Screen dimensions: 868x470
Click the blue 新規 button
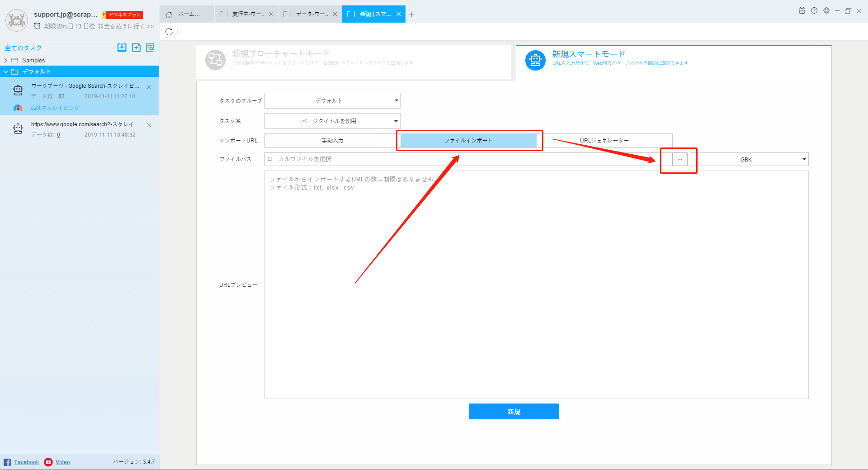tap(514, 412)
